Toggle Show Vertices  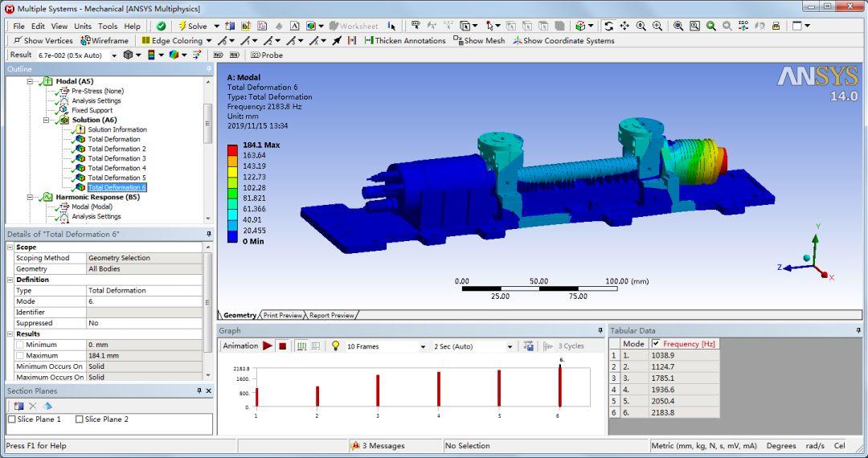[x=43, y=40]
